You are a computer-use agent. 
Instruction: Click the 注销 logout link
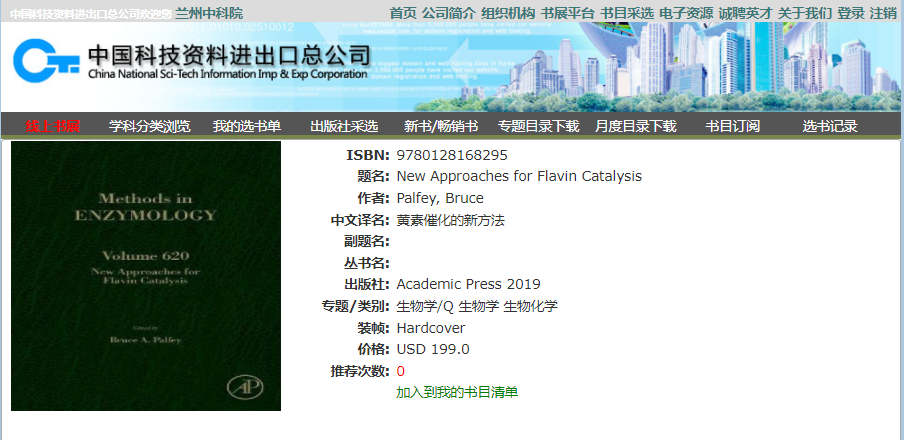coord(883,13)
